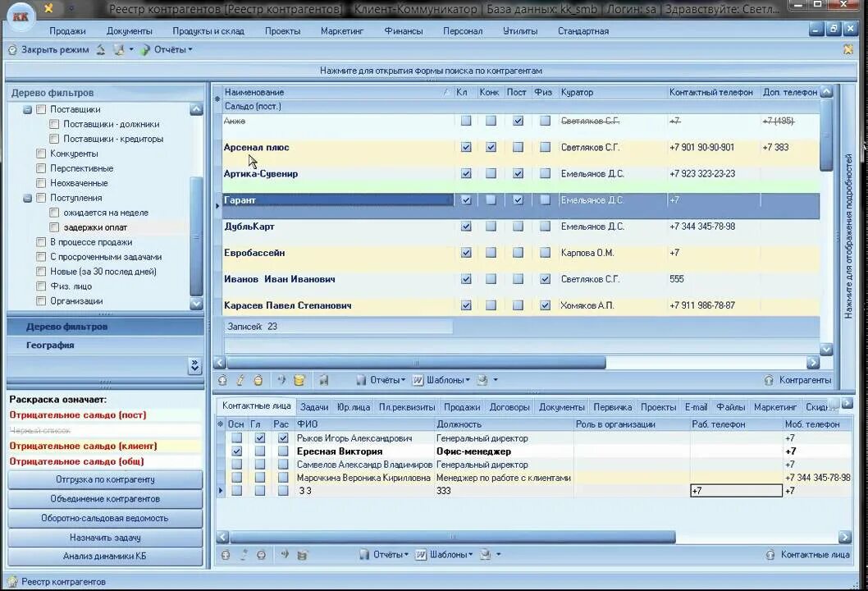Open Шаблоны dropdown in contacts lower toolbar
This screenshot has width=868, height=591.
tap(451, 554)
